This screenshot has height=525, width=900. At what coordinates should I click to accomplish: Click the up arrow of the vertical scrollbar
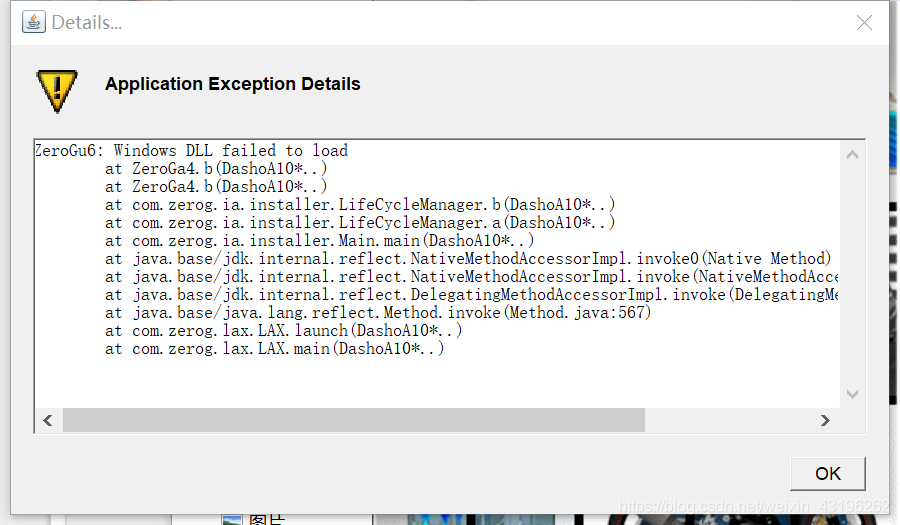click(x=852, y=154)
